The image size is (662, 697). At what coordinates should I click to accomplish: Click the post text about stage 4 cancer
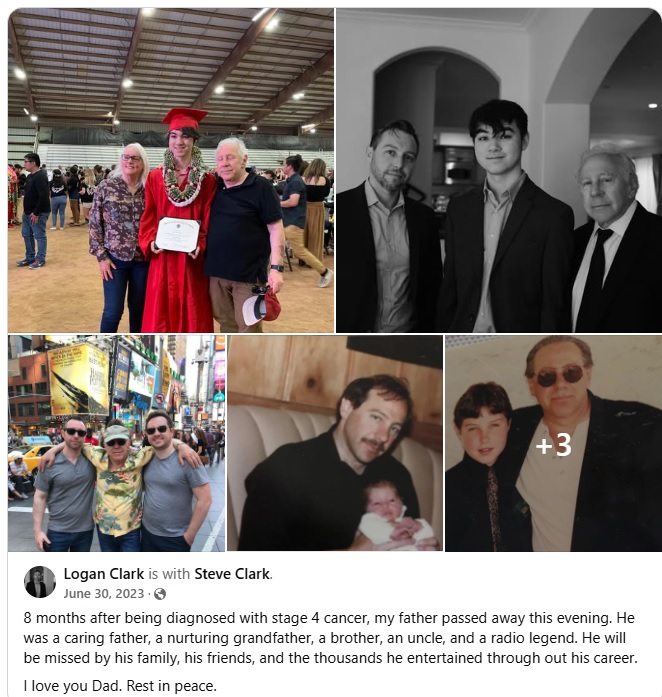click(330, 637)
